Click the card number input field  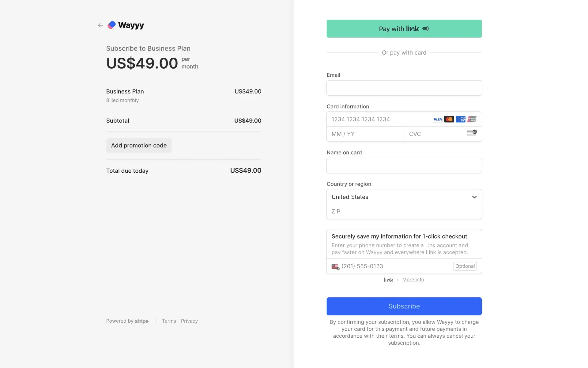[378, 119]
